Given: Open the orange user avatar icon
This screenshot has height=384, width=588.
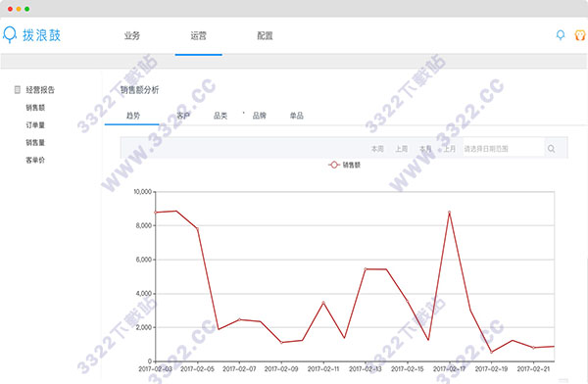Looking at the screenshot, I should pyautogui.click(x=580, y=35).
